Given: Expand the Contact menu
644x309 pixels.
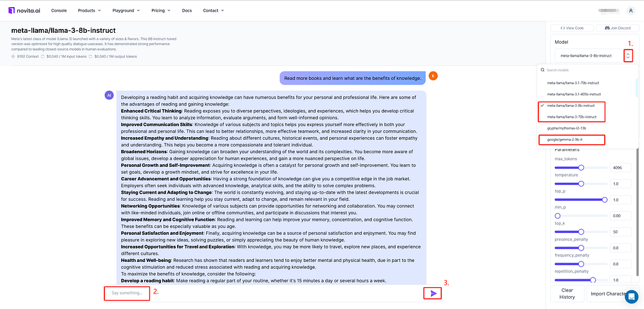Looking at the screenshot, I should coord(214,11).
